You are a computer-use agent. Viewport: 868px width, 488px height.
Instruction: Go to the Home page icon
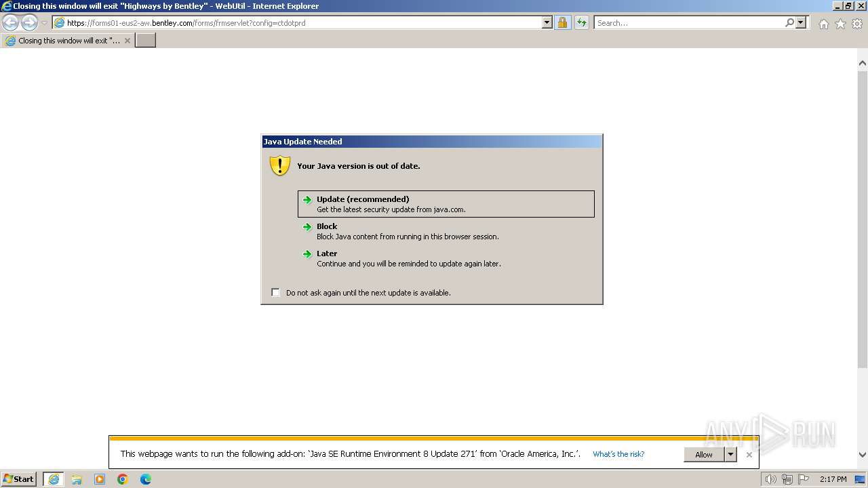pyautogui.click(x=823, y=24)
